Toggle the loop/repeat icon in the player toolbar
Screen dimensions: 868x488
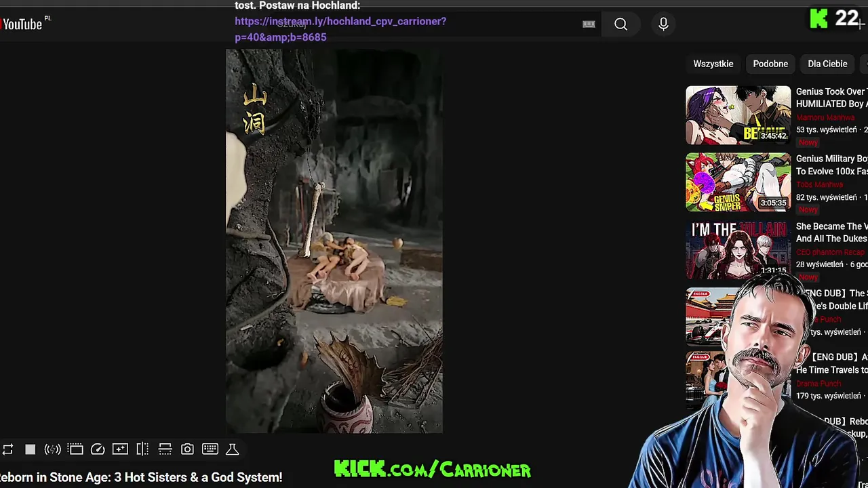[x=7, y=449]
